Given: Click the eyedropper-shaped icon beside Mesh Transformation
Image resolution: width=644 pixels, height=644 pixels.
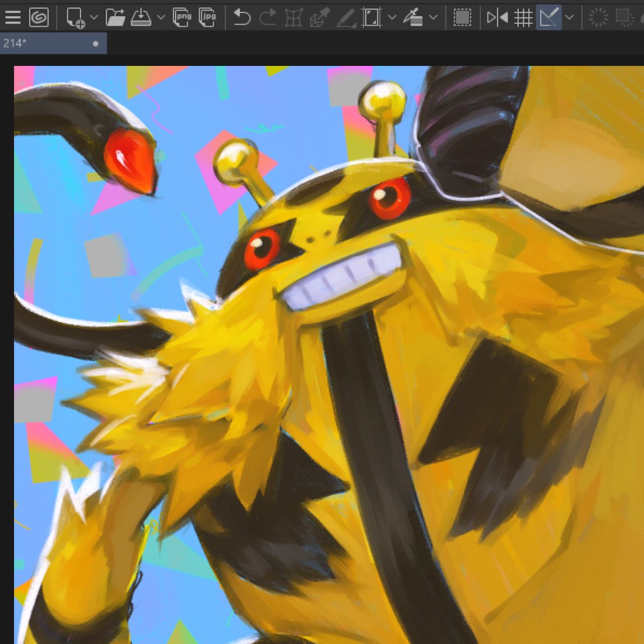Looking at the screenshot, I should pos(319,18).
